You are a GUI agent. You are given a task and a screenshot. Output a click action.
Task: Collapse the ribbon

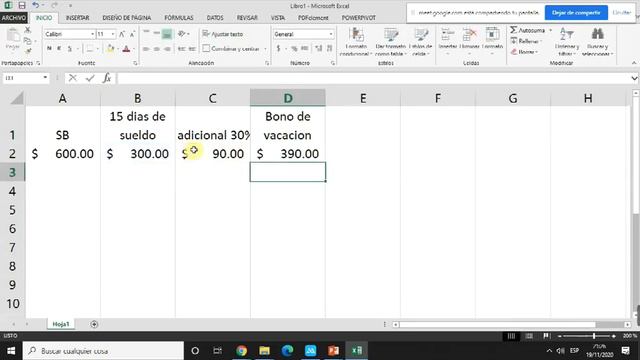click(634, 63)
